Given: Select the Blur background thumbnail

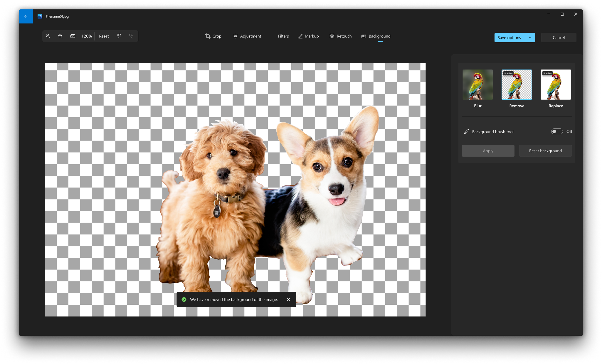Looking at the screenshot, I should click(x=478, y=84).
